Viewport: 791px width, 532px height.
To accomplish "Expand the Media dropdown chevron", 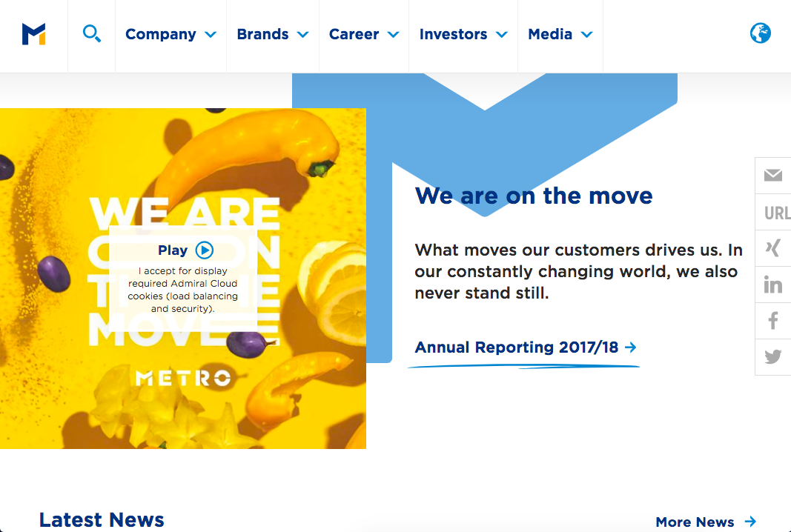I will (586, 35).
